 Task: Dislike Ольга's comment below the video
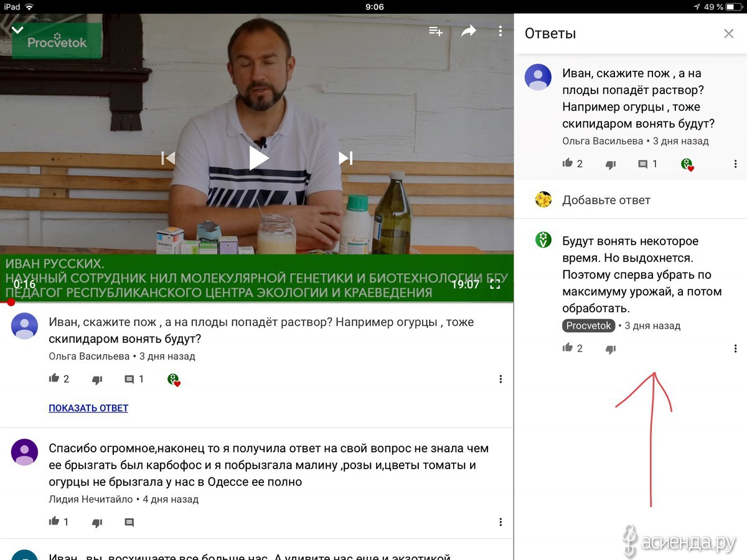[x=97, y=379]
